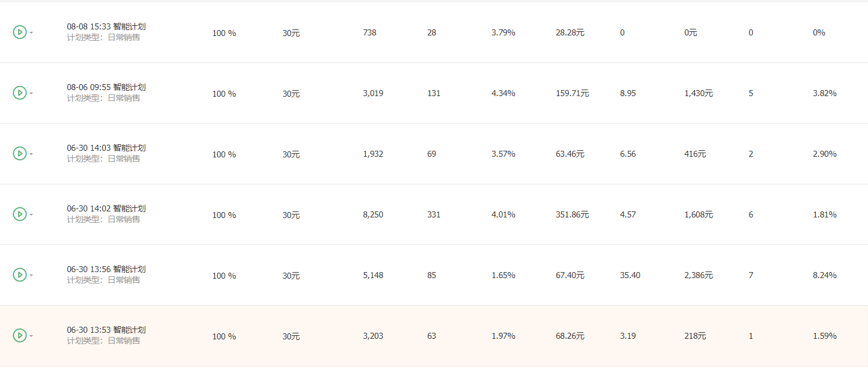Open the 08-08 15:33 智能计划 plan

click(x=106, y=26)
